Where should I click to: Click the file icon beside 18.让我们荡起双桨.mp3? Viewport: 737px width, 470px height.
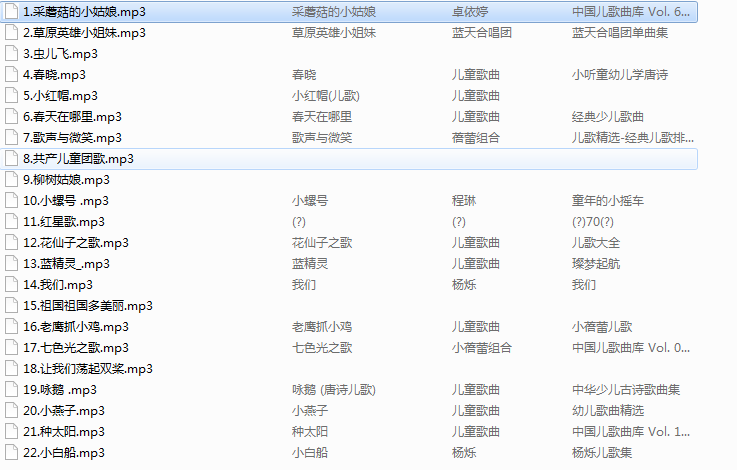pyautogui.click(x=11, y=368)
